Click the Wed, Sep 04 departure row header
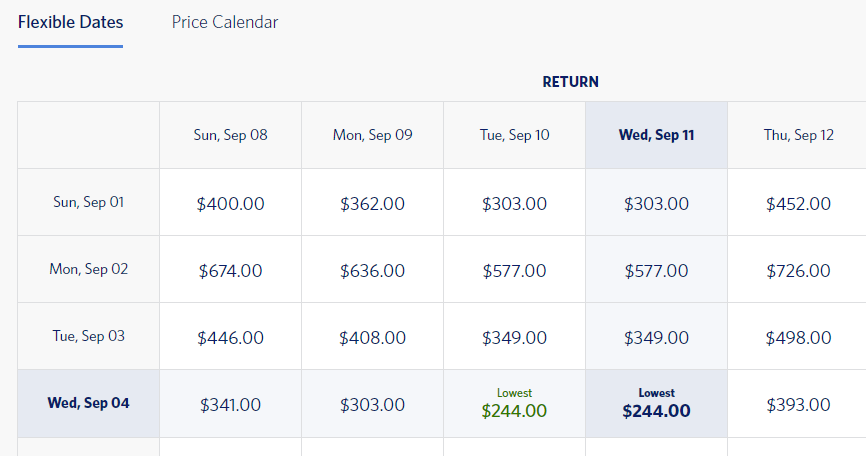The image size is (866, 456). tap(88, 404)
